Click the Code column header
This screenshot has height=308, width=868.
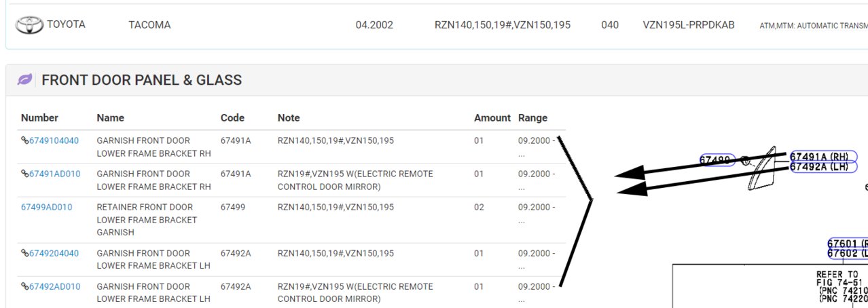click(x=232, y=118)
